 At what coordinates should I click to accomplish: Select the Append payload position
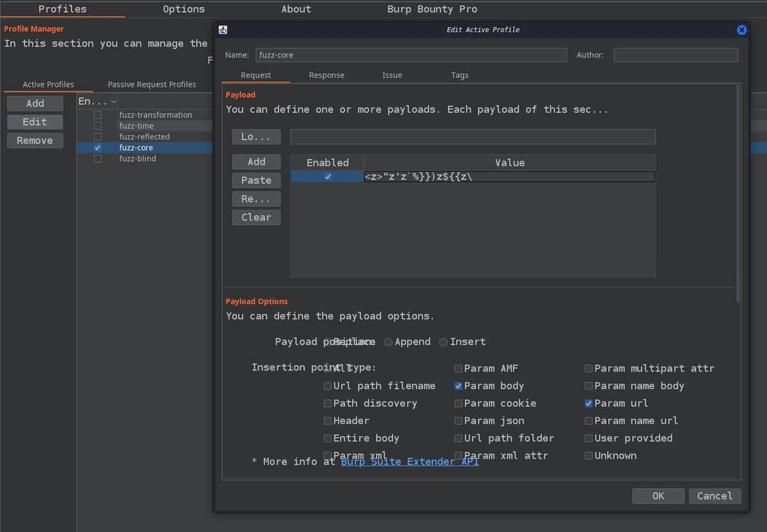click(408, 342)
